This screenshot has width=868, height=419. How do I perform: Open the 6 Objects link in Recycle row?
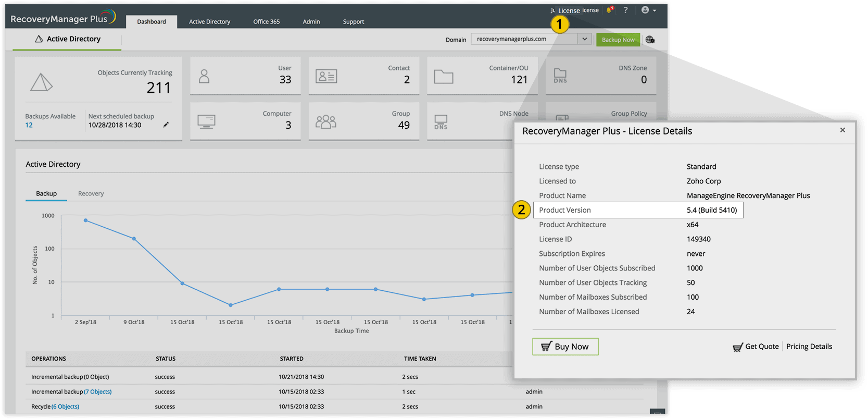66,406
